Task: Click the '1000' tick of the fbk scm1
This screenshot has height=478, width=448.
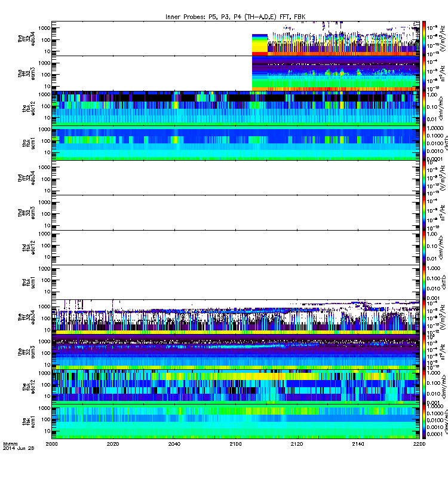Action: (44, 408)
